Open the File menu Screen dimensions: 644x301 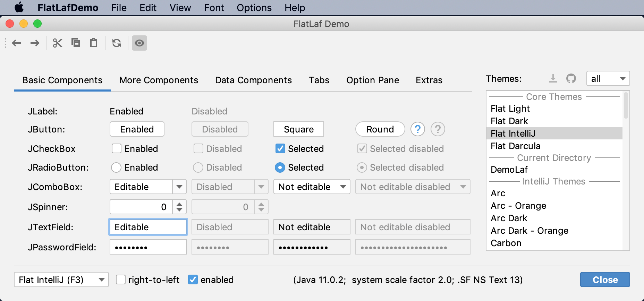tap(119, 8)
